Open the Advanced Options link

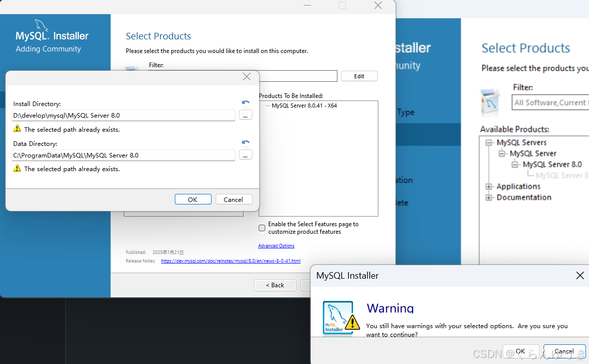coord(276,246)
